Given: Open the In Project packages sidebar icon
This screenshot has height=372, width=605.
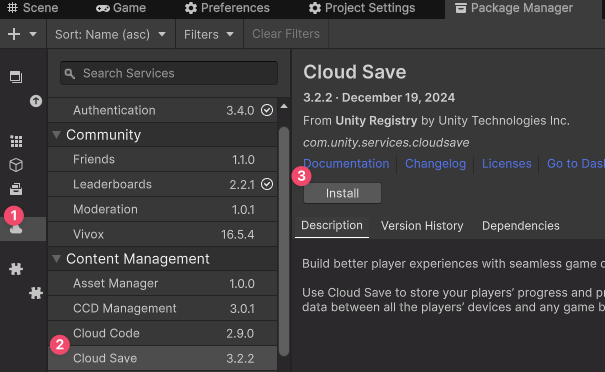Looking at the screenshot, I should pyautogui.click(x=16, y=77).
